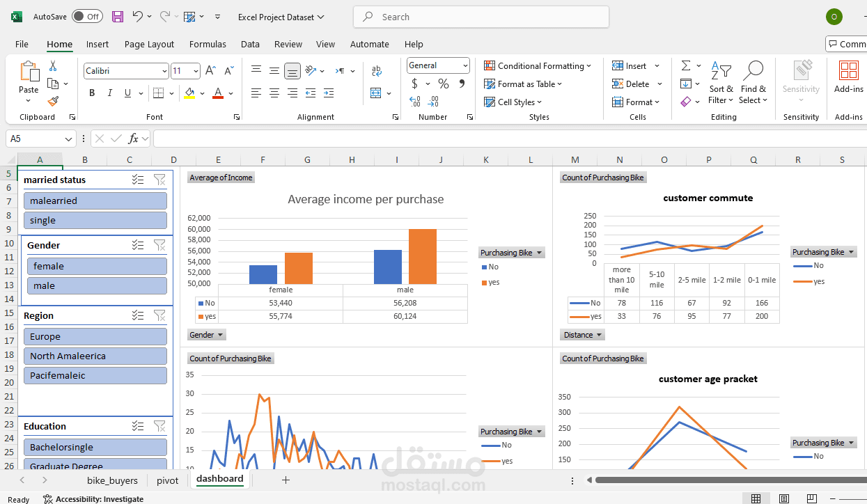Viewport: 867px width, 504px height.
Task: Turn on the AutoSave toggle
Action: click(x=86, y=16)
